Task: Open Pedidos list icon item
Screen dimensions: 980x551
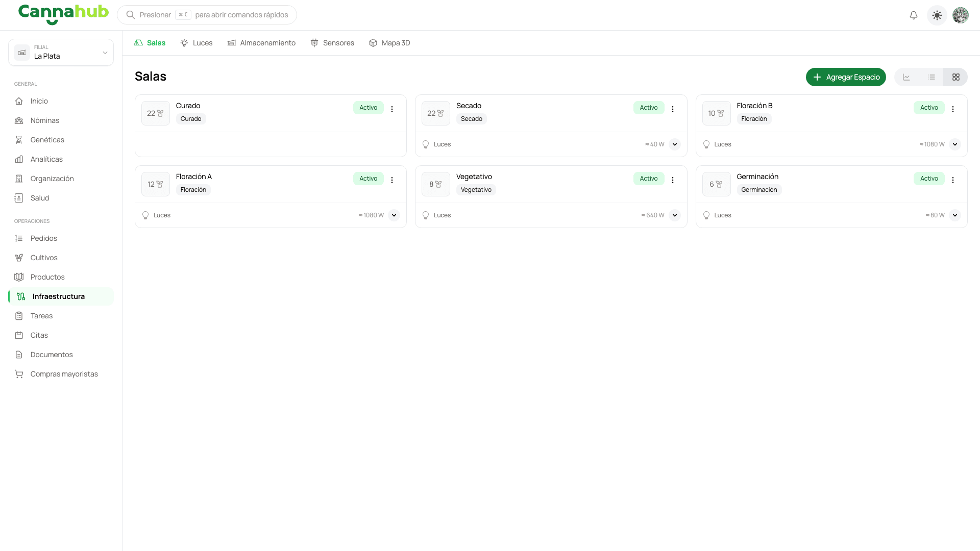Action: [61, 238]
